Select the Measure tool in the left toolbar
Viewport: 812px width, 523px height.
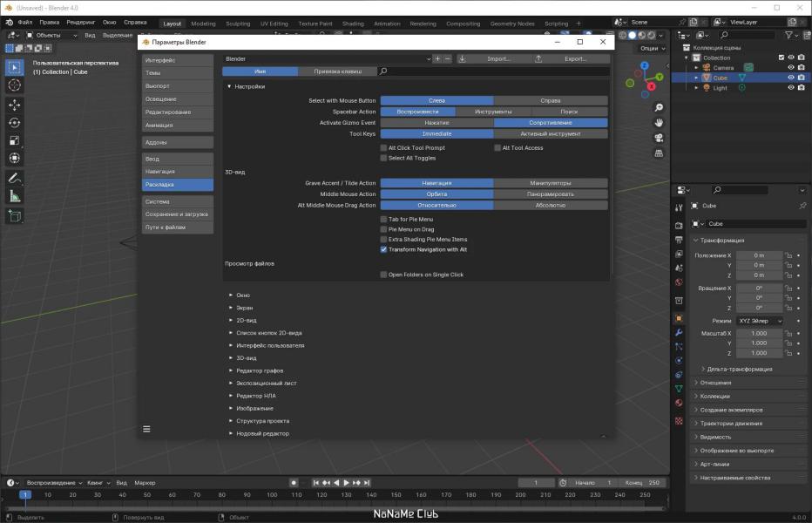click(x=15, y=196)
